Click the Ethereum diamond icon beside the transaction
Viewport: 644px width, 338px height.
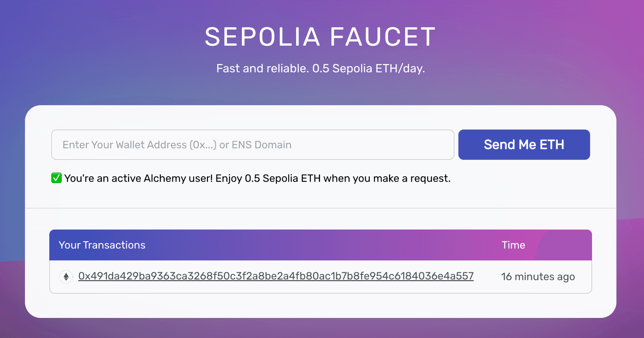(66, 276)
